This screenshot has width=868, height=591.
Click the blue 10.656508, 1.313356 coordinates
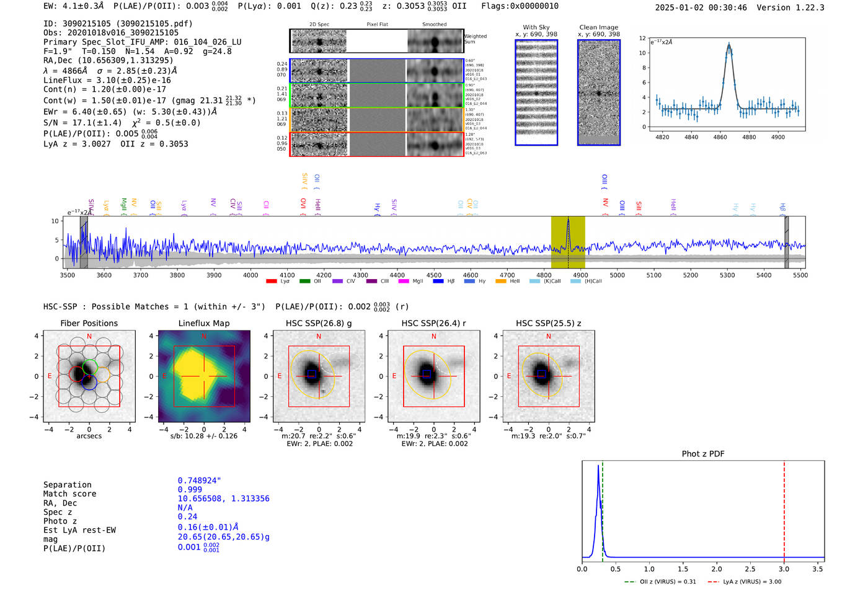click(224, 499)
